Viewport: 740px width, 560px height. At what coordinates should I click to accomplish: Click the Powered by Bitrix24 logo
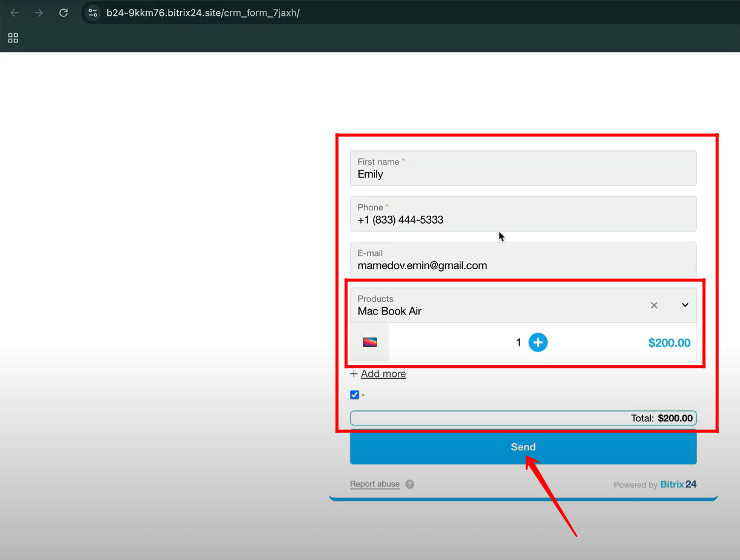[x=678, y=484]
